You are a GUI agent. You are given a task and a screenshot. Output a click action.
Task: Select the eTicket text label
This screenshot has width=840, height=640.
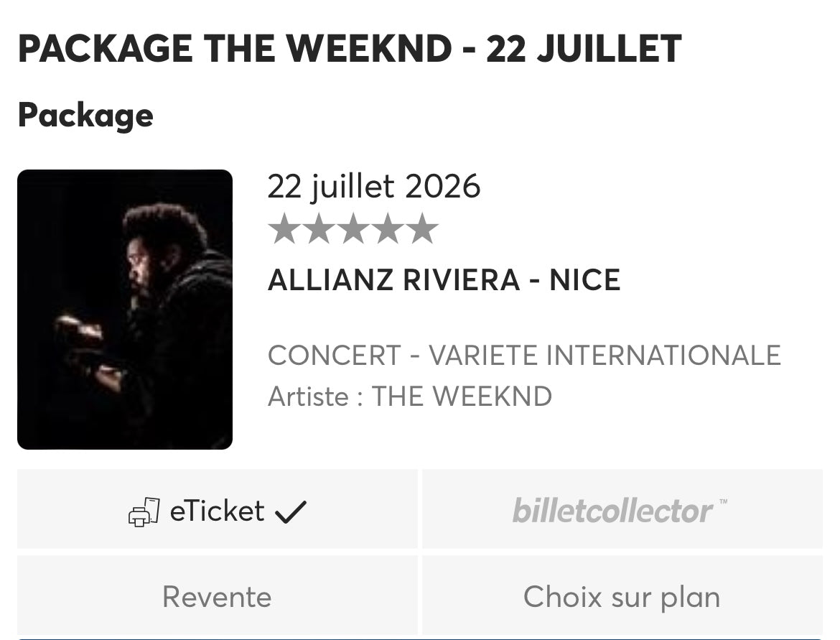tap(217, 511)
